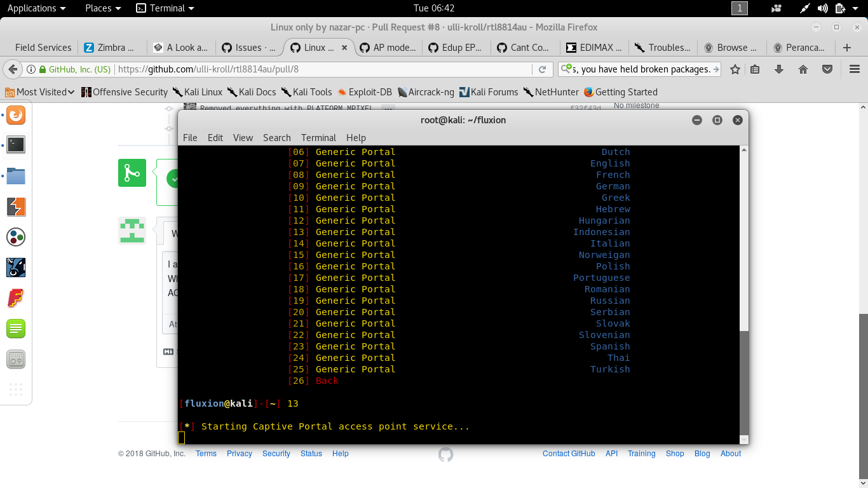Click the Turkish language row
Viewport: 868px width, 488px height.
(459, 369)
